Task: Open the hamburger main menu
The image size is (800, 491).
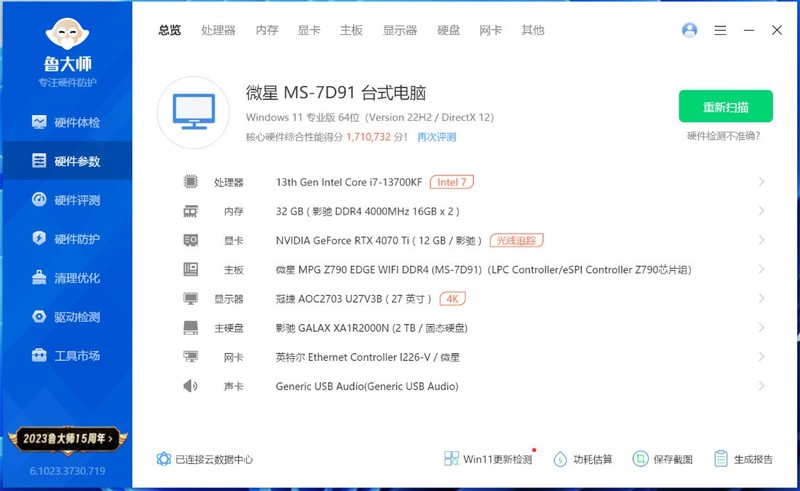Action: tap(720, 30)
